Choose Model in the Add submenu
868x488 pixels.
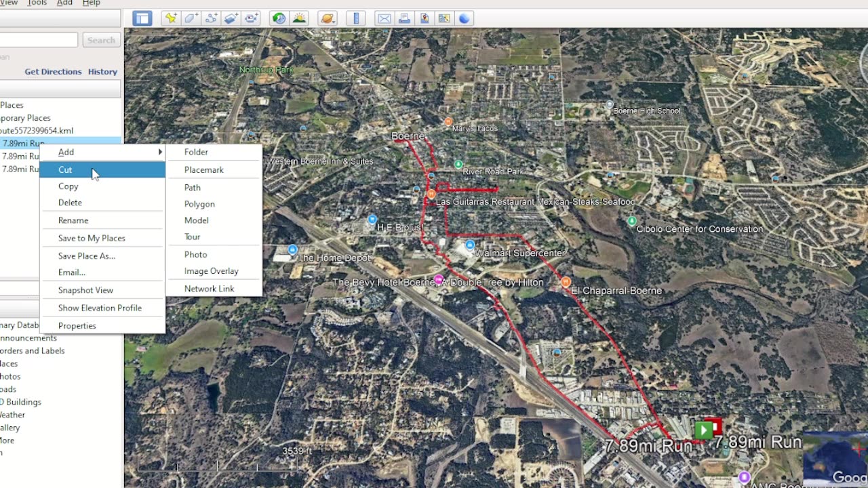[214, 220]
